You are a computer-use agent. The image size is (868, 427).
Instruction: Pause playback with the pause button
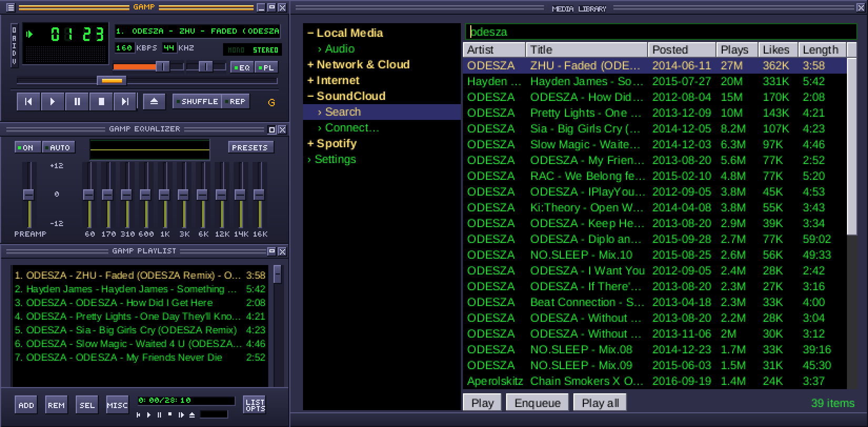77,101
